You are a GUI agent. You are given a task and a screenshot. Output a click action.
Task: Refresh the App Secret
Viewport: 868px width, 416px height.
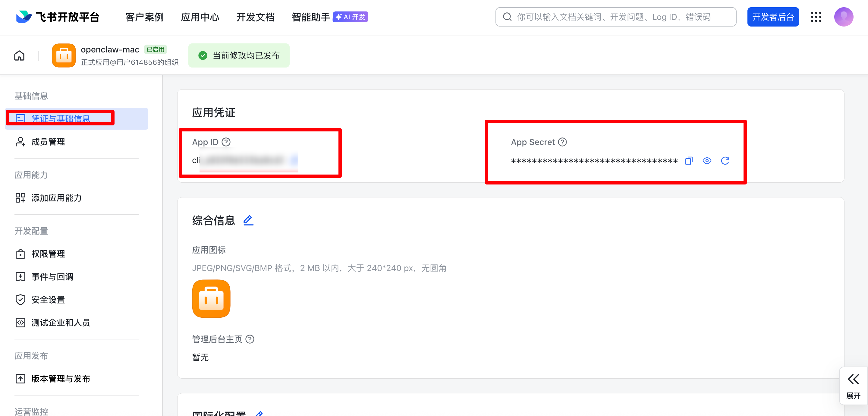coord(725,161)
